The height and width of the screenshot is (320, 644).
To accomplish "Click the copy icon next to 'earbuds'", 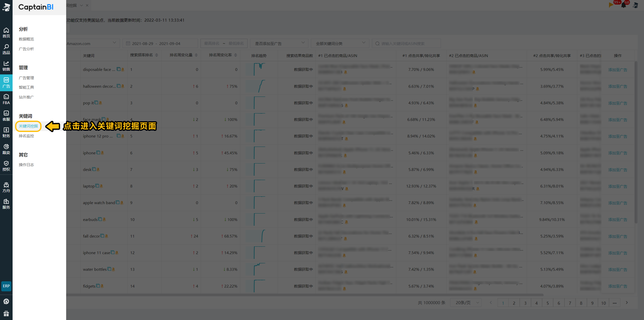I will coord(100,219).
